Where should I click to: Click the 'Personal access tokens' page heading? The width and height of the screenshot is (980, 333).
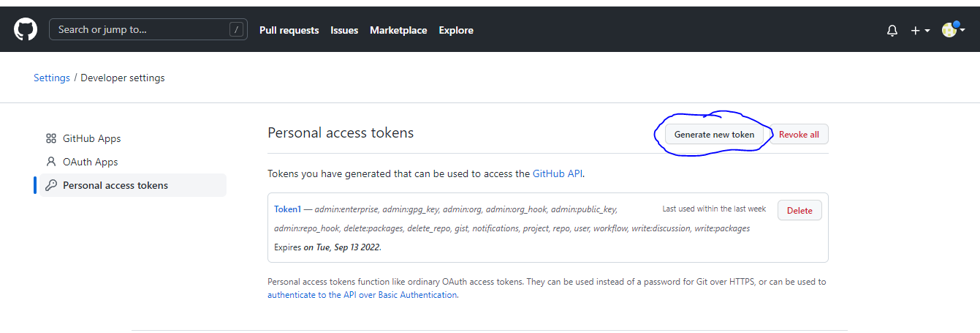pos(341,133)
